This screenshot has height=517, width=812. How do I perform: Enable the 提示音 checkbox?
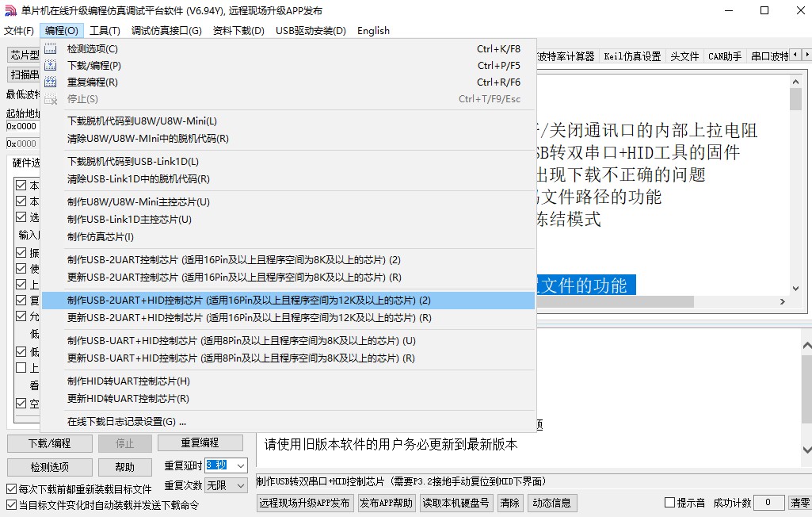[x=669, y=503]
